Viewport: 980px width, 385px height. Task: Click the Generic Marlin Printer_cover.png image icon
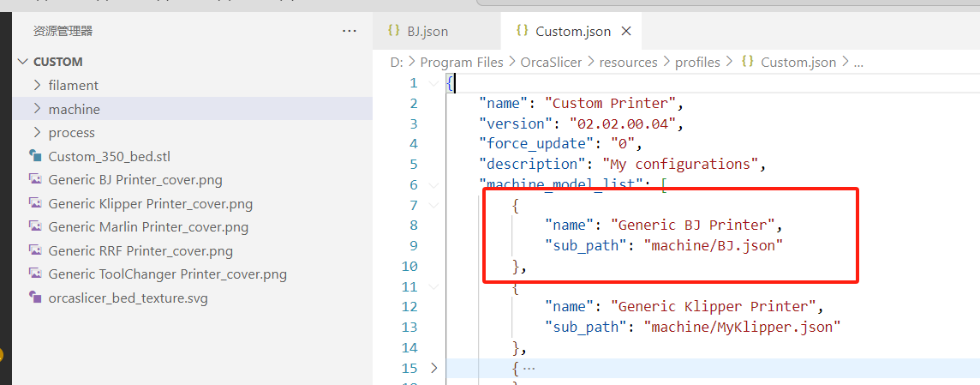[x=36, y=227]
